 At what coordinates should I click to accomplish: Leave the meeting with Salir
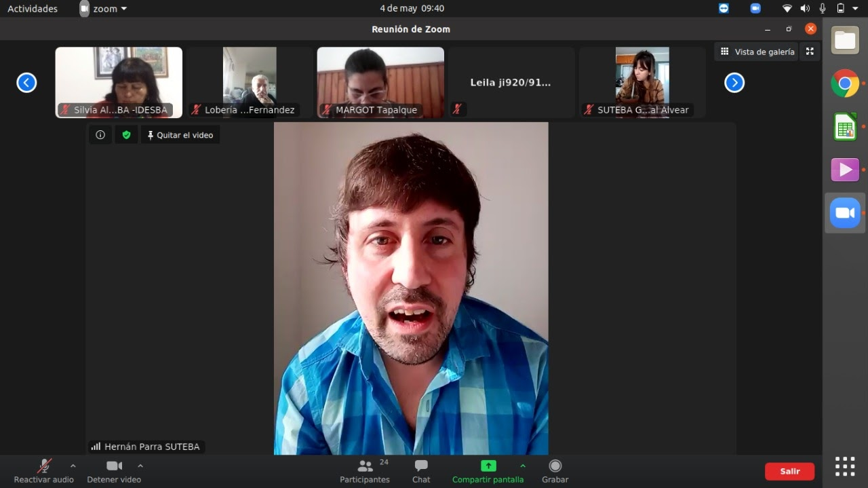click(x=789, y=471)
